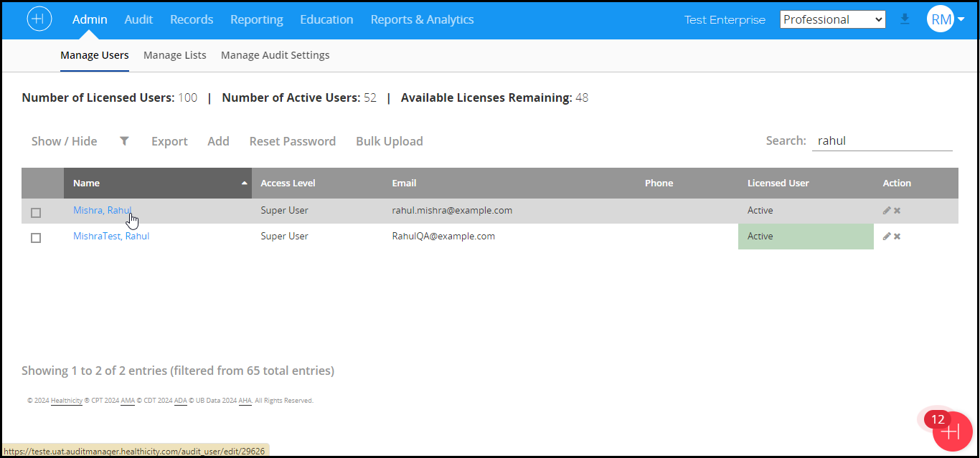
Task: Click the rahul.mishra@example.com cell
Action: (x=452, y=210)
